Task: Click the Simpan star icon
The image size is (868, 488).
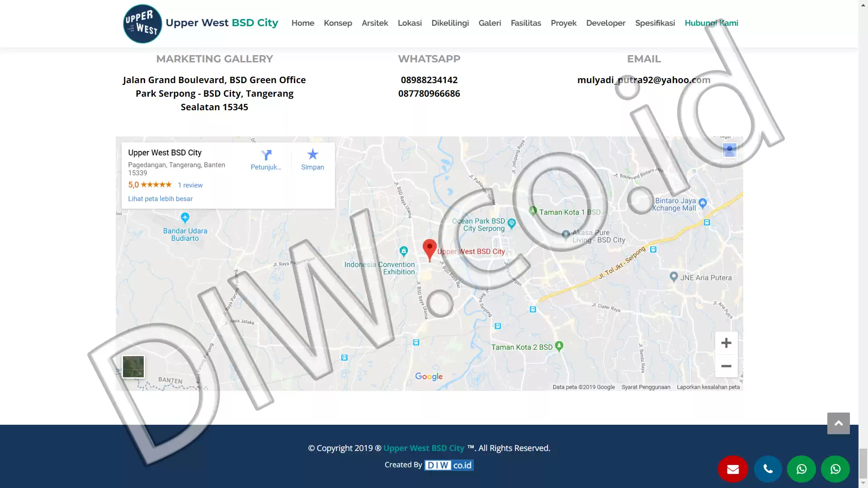Action: coord(313,155)
